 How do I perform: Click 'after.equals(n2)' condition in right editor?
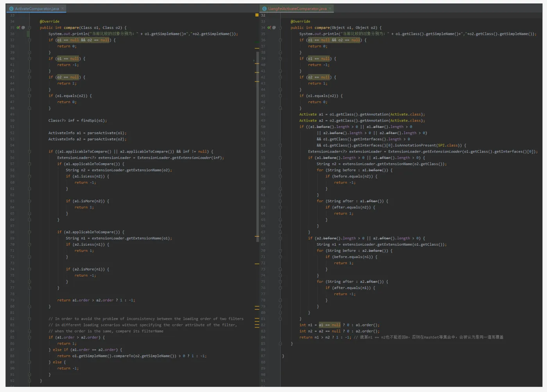coord(351,207)
